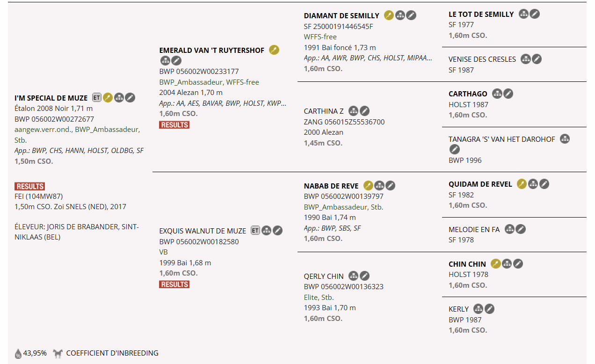Open pedigree tree icon for Le Tot de Semilly
This screenshot has height=364, width=595.
pos(524,14)
